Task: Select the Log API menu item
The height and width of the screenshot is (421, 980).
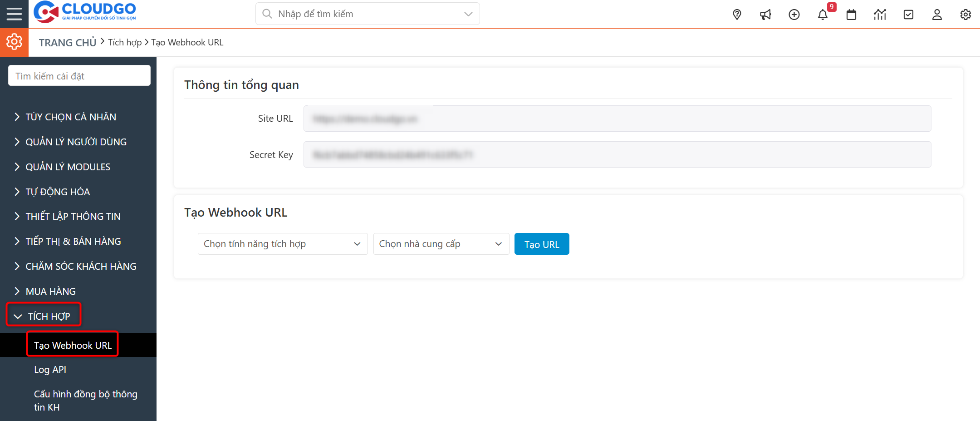Action: 50,369
